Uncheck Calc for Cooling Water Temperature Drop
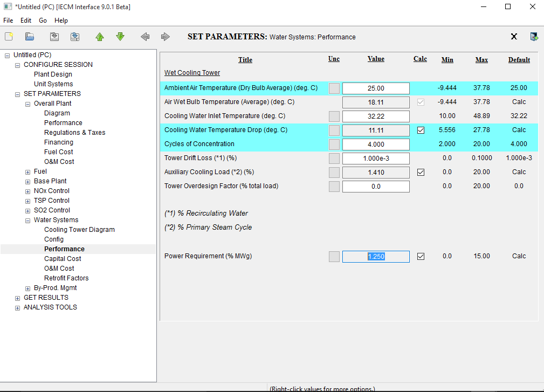Screen dimensions: 544x392 [421, 130]
